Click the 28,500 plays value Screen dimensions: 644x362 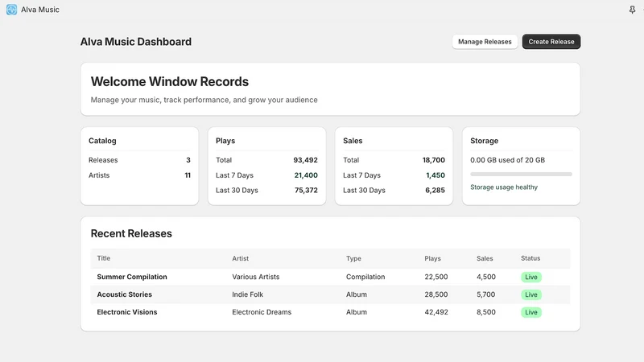tap(436, 294)
